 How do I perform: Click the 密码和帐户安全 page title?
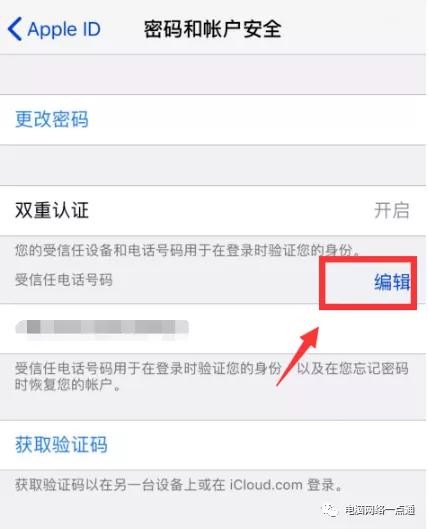coord(212,29)
